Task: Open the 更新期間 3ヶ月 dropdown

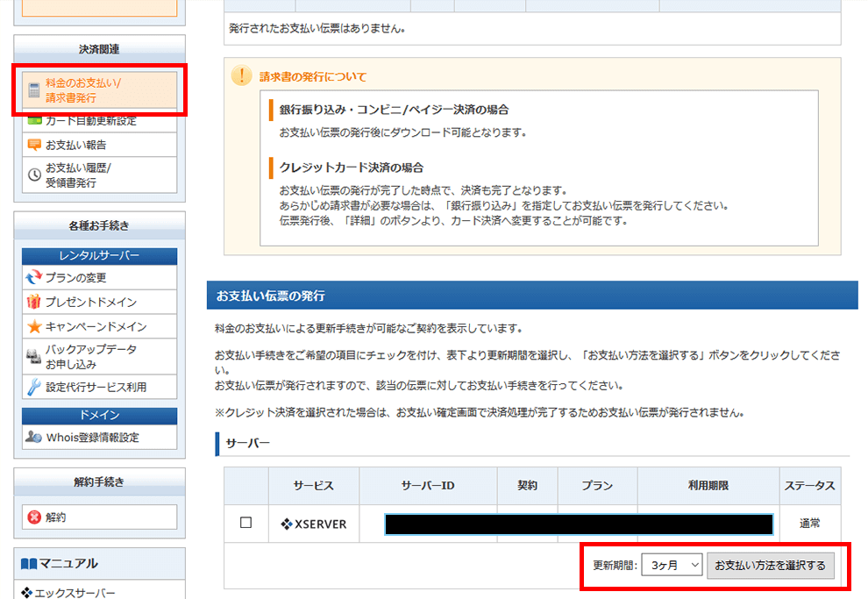Action: tap(672, 565)
